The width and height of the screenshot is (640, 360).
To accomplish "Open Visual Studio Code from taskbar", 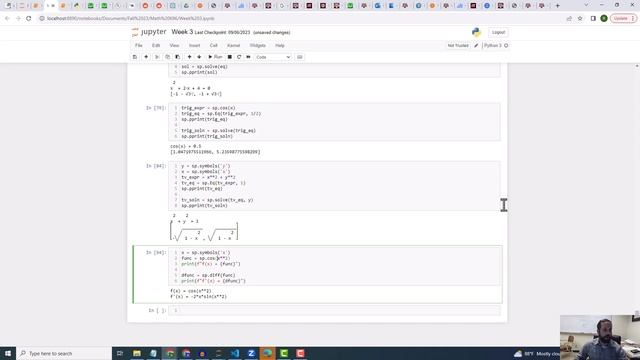I will click(x=235, y=353).
